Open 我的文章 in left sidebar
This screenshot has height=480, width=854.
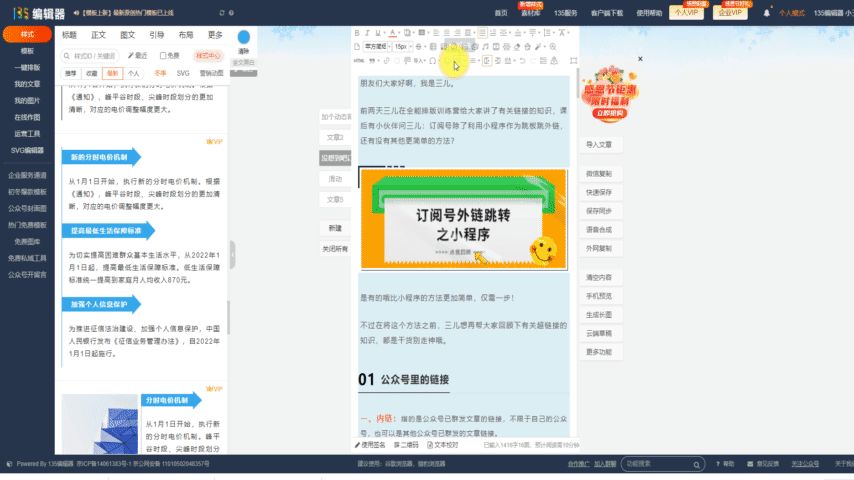[27, 84]
